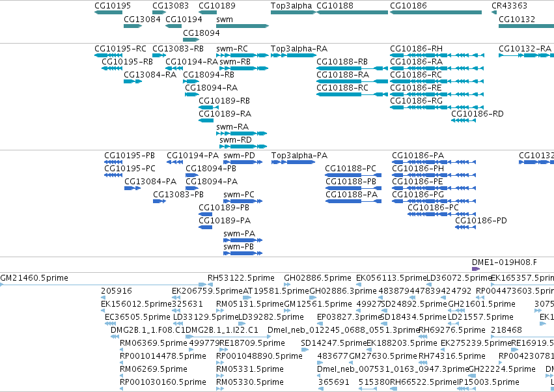Click the CG10188-PC protein label
This screenshot has height=392, width=554.
pyautogui.click(x=350, y=169)
